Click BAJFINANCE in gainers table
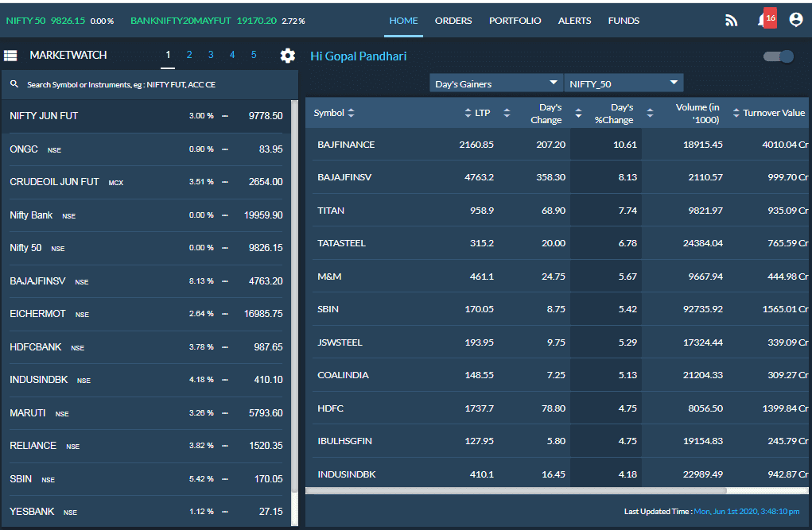Screen dimensions: 812x530 [346, 145]
